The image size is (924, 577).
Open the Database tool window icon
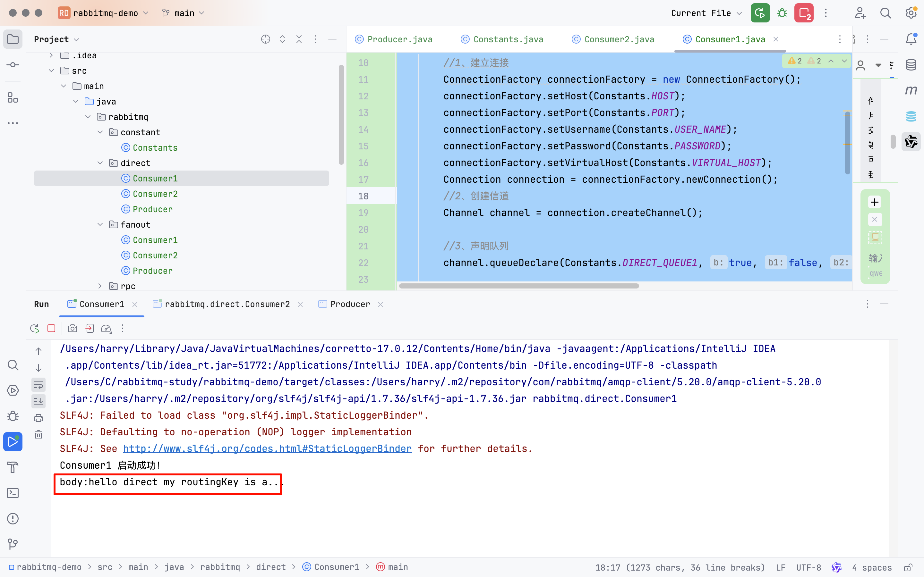(911, 65)
